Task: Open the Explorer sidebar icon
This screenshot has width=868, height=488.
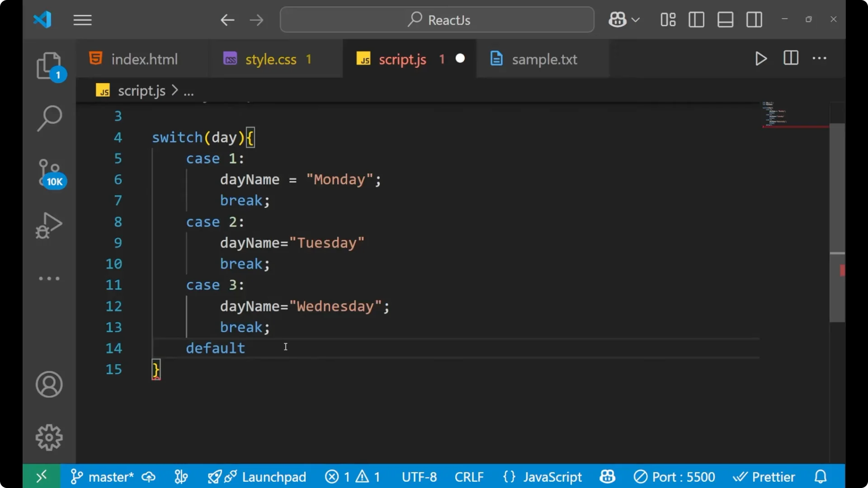Action: (x=49, y=66)
